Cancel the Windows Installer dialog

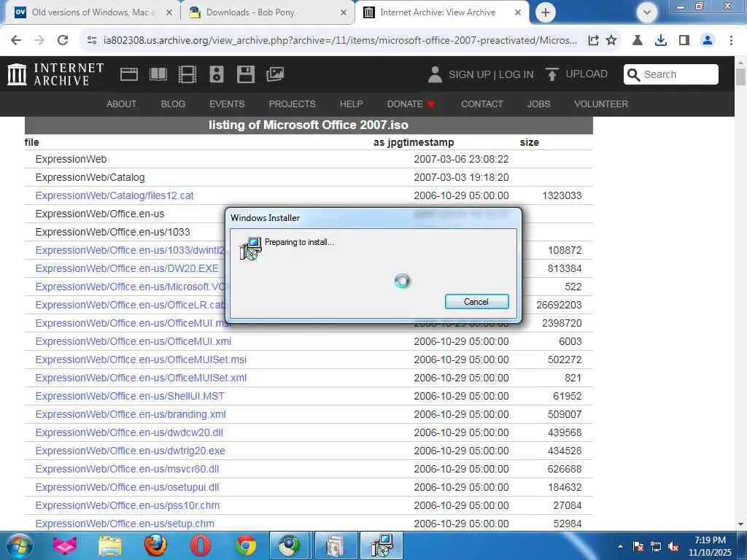[x=477, y=301]
